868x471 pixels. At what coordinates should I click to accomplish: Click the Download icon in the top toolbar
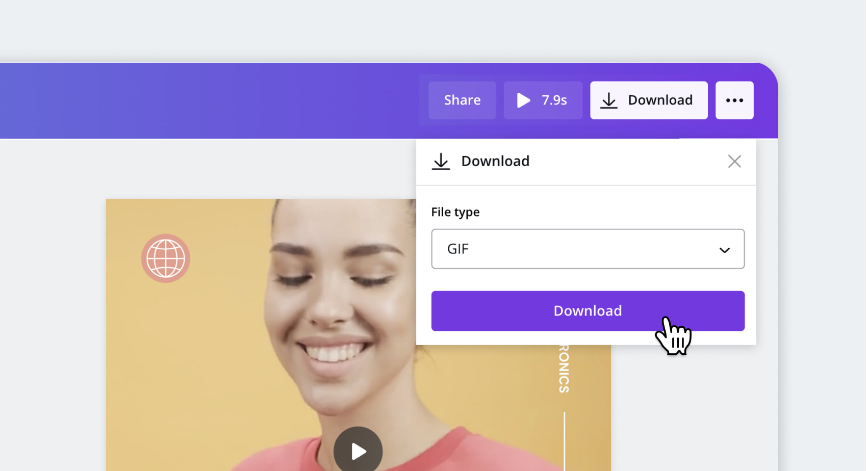(608, 100)
